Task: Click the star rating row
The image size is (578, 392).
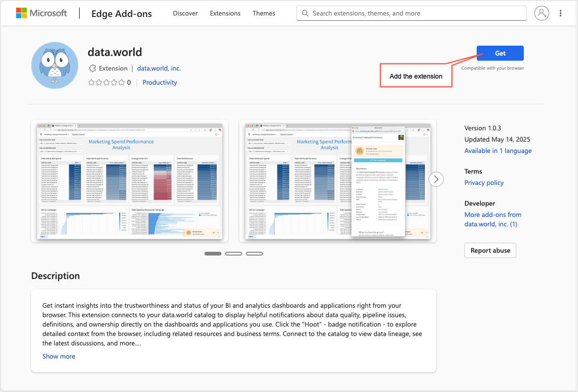Action: coord(106,82)
